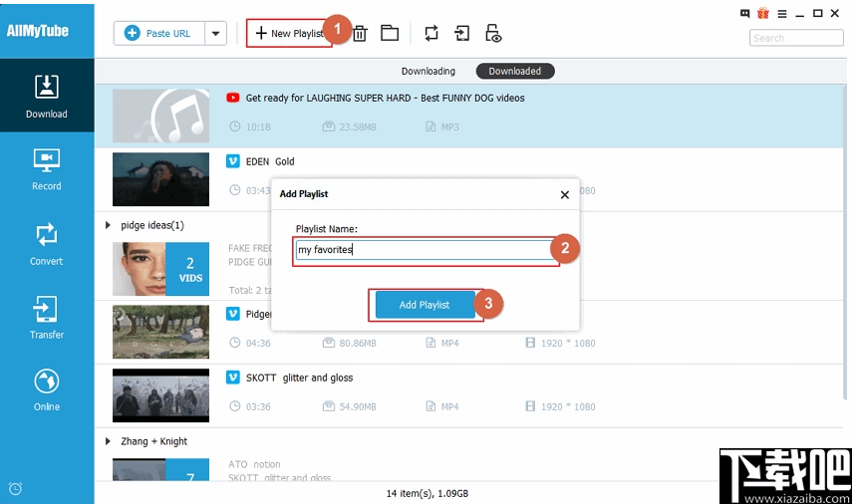The height and width of the screenshot is (504, 854).
Task: Open the Convert section in sidebar
Action: (x=47, y=244)
